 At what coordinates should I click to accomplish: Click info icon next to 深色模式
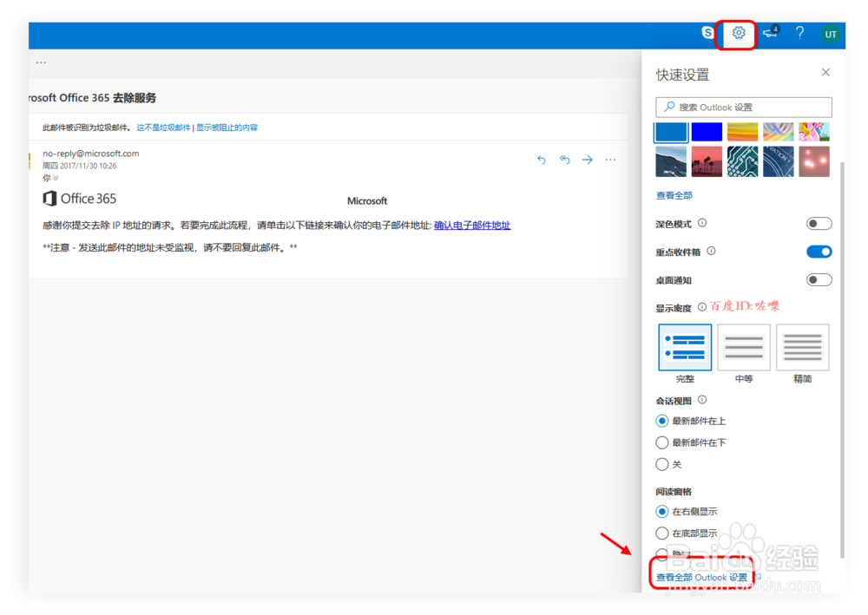702,224
